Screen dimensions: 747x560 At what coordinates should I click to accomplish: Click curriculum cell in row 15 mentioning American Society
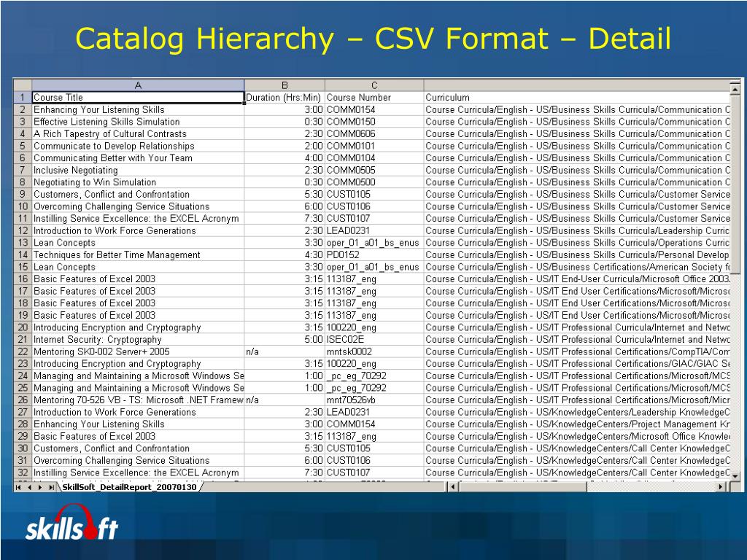[577, 267]
